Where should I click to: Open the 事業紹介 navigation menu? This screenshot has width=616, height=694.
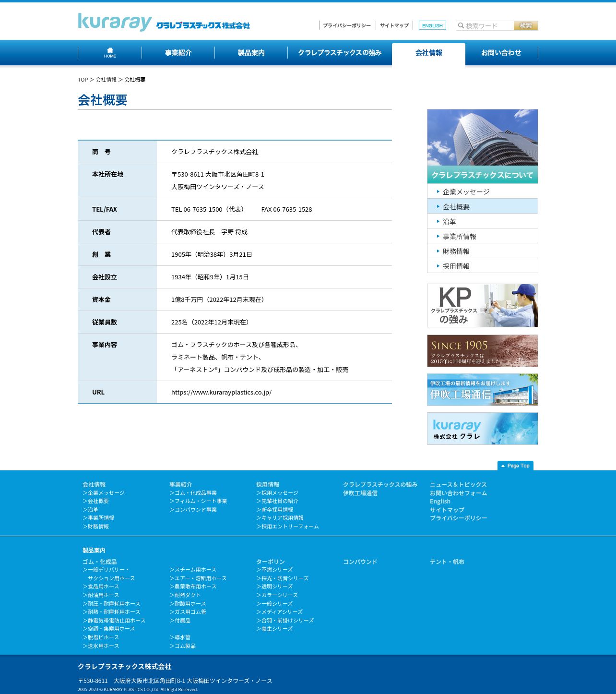point(178,53)
